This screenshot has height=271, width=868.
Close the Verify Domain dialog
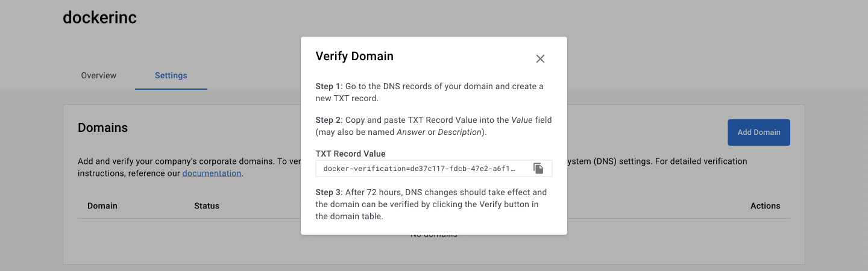click(540, 58)
